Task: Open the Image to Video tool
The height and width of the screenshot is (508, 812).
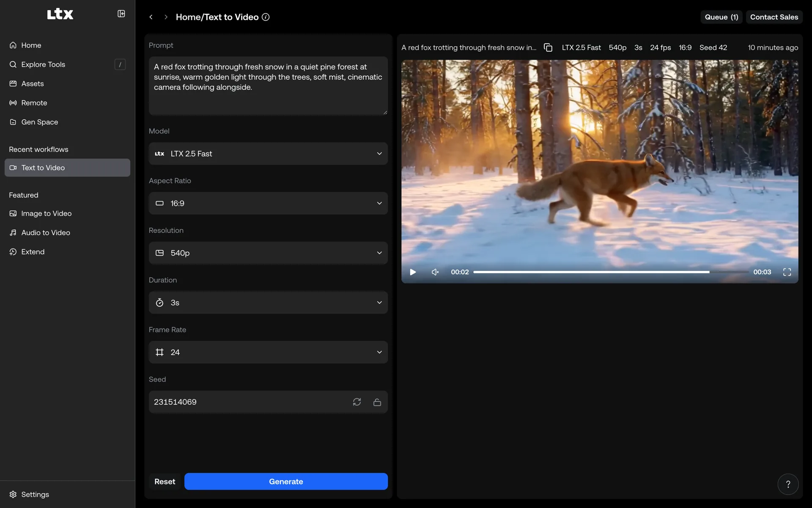Action: (68, 213)
